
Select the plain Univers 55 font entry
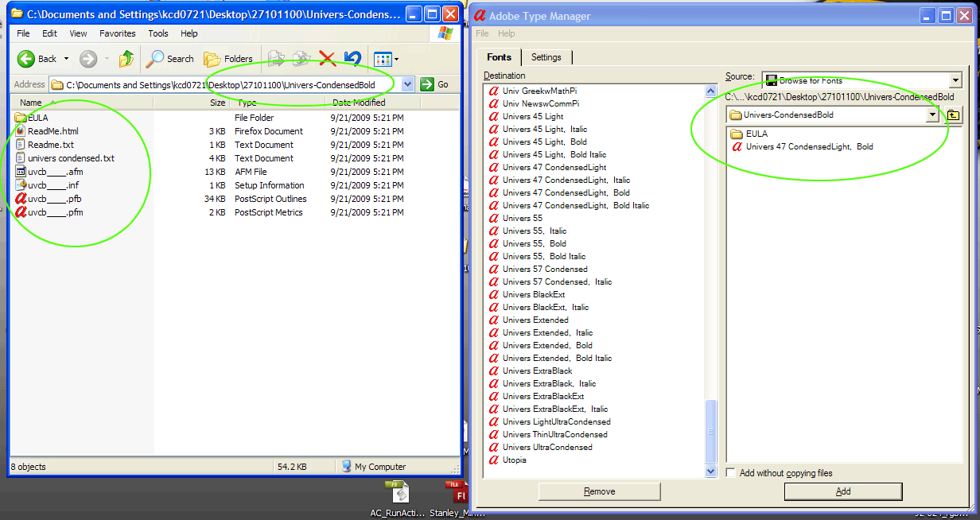coord(515,218)
